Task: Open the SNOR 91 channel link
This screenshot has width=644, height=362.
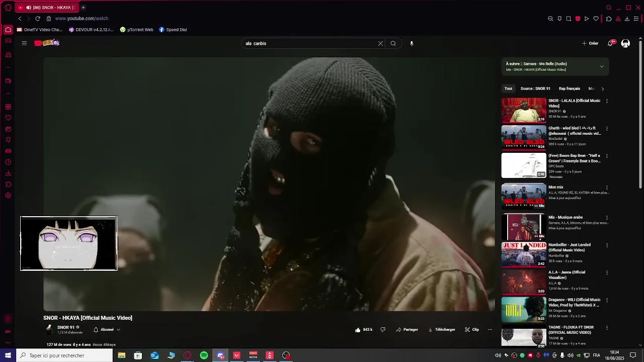Action: (66, 327)
